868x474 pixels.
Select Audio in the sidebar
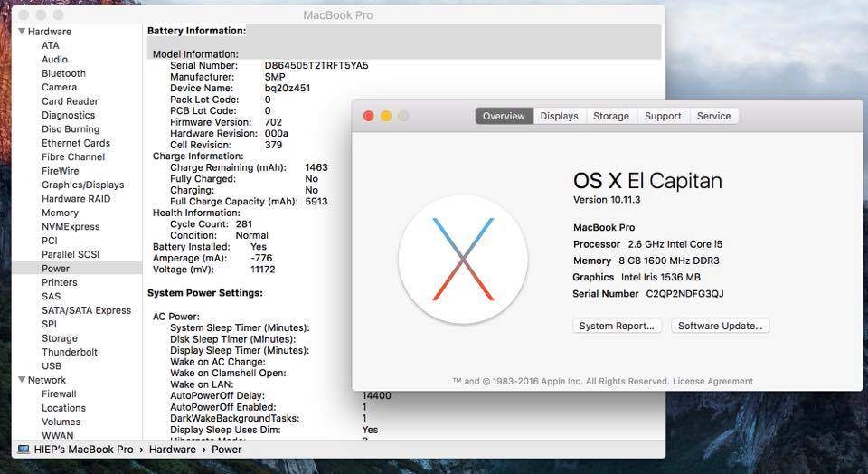[x=55, y=60]
